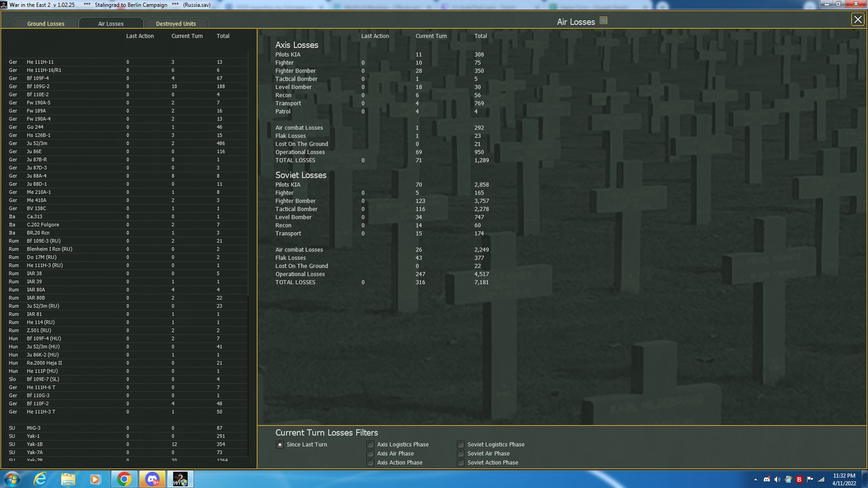Screen dimensions: 868x488
Task: Click the volume speaker tray icon
Action: [777, 479]
